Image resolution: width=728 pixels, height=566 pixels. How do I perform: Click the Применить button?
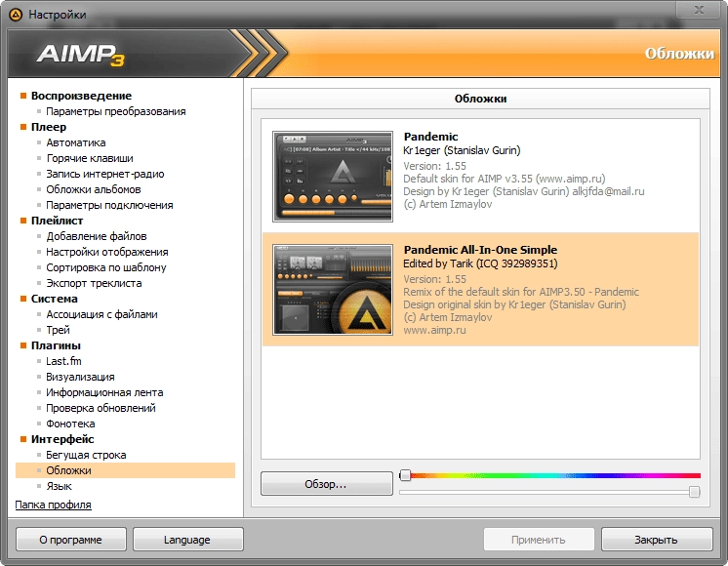pyautogui.click(x=539, y=540)
